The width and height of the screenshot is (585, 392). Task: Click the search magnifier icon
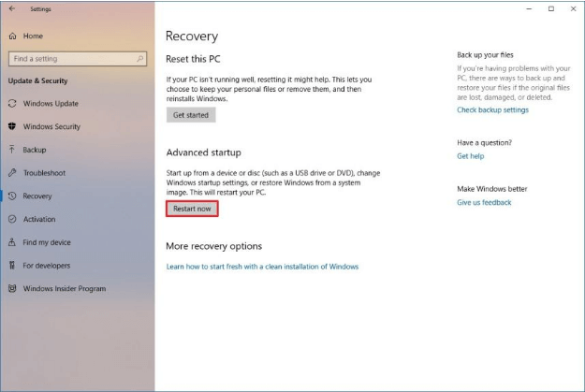click(139, 59)
